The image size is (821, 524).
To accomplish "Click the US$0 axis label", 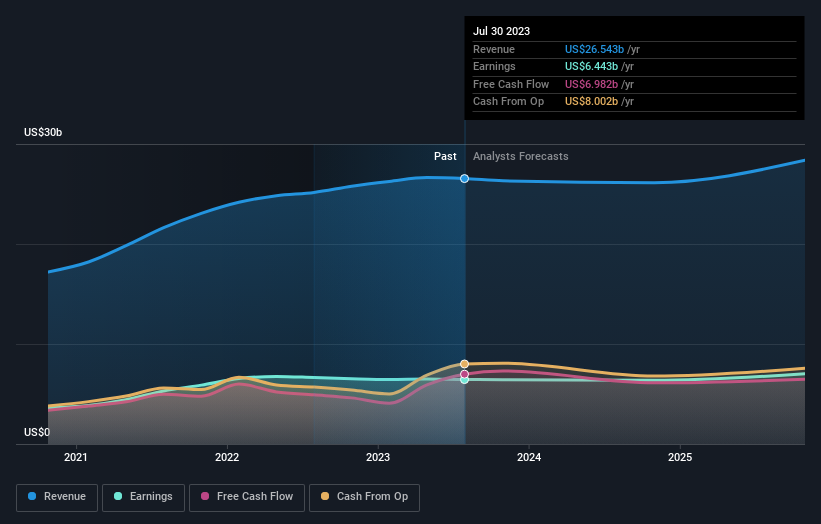I will pos(37,432).
